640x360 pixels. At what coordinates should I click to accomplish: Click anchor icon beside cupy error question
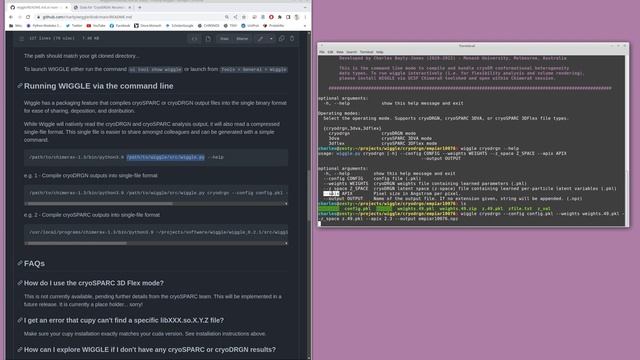pyautogui.click(x=20, y=320)
